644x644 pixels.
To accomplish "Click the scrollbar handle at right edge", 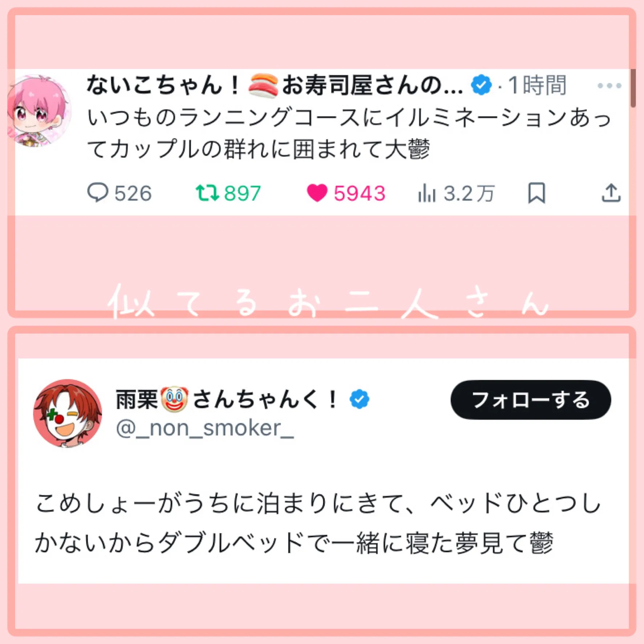I will [633, 88].
